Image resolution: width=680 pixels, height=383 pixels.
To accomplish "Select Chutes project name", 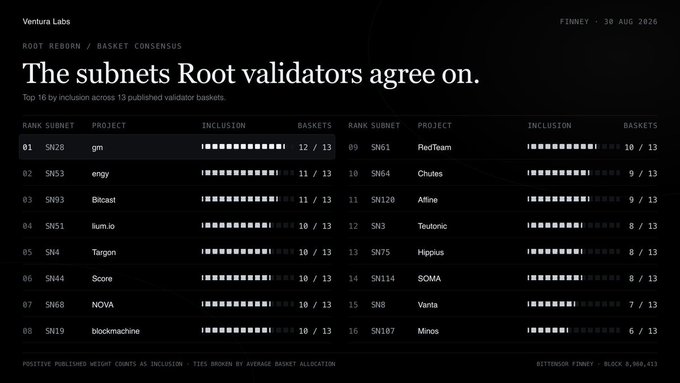I will tap(430, 173).
